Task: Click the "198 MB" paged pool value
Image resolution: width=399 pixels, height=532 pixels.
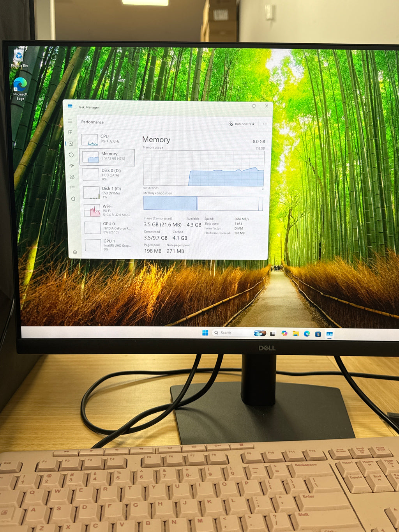Action: [153, 251]
